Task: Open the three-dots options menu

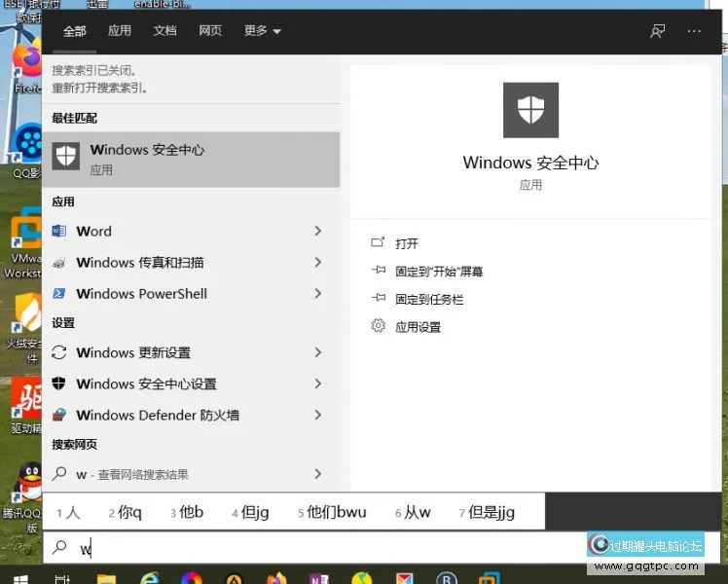Action: point(694,31)
